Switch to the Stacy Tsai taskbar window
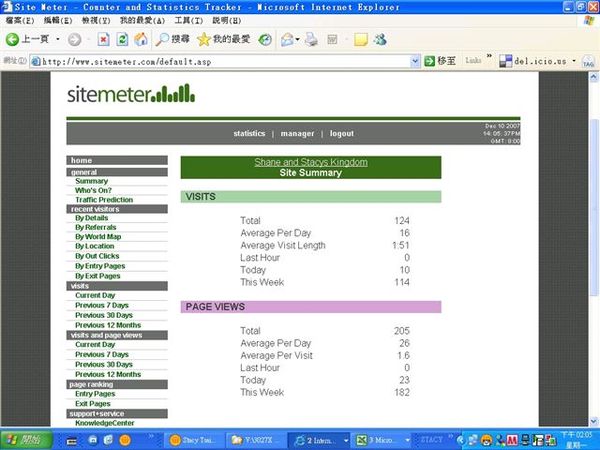 tap(193, 440)
